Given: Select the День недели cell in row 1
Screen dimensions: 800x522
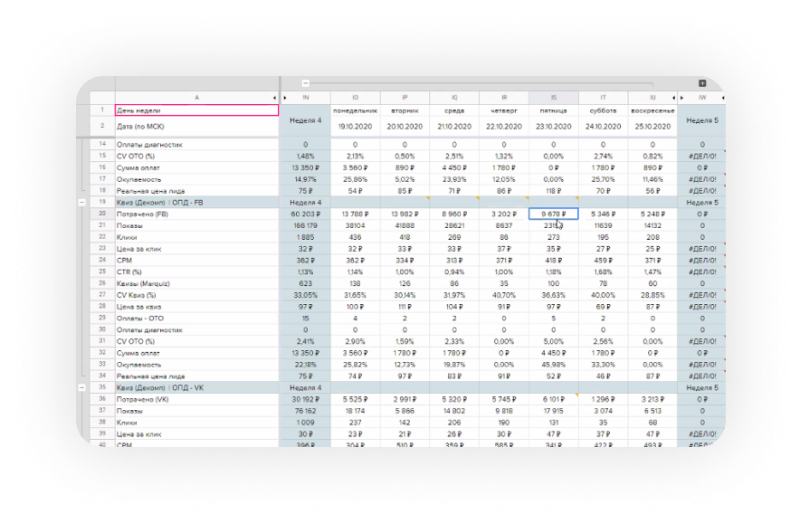Looking at the screenshot, I should pyautogui.click(x=197, y=110).
